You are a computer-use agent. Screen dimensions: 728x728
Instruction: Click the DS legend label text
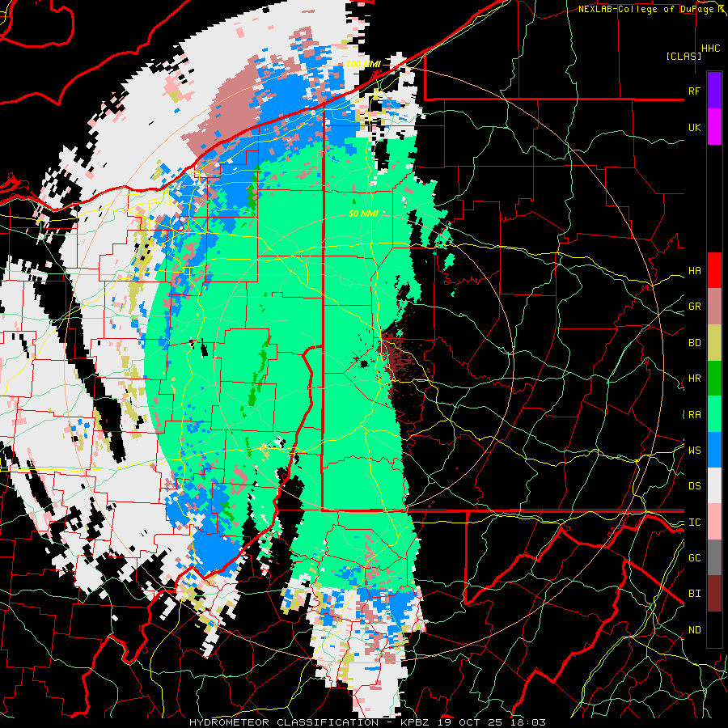(x=694, y=486)
